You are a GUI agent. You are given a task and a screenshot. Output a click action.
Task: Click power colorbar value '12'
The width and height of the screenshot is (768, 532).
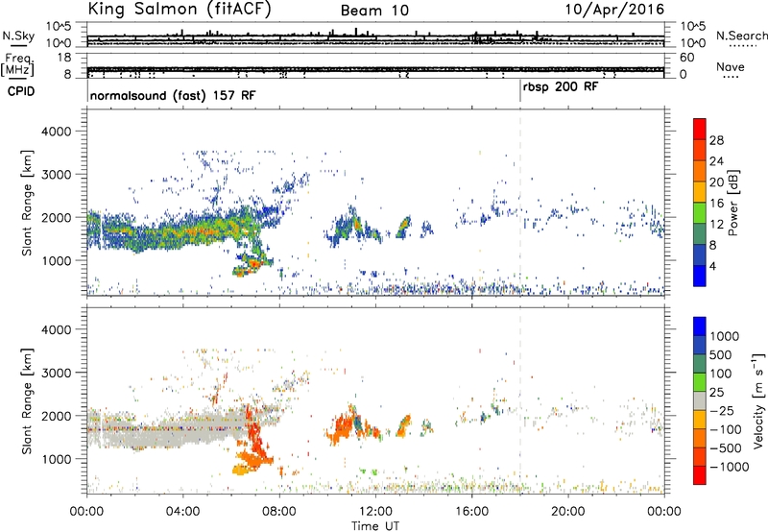coord(716,225)
